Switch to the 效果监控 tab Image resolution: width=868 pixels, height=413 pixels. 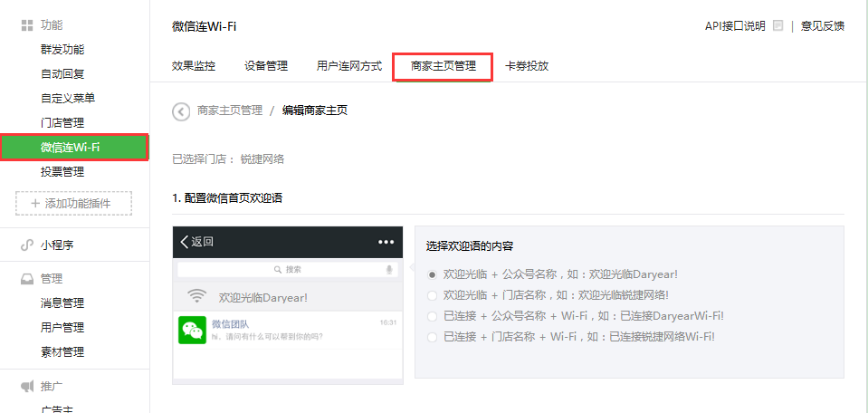pyautogui.click(x=194, y=66)
